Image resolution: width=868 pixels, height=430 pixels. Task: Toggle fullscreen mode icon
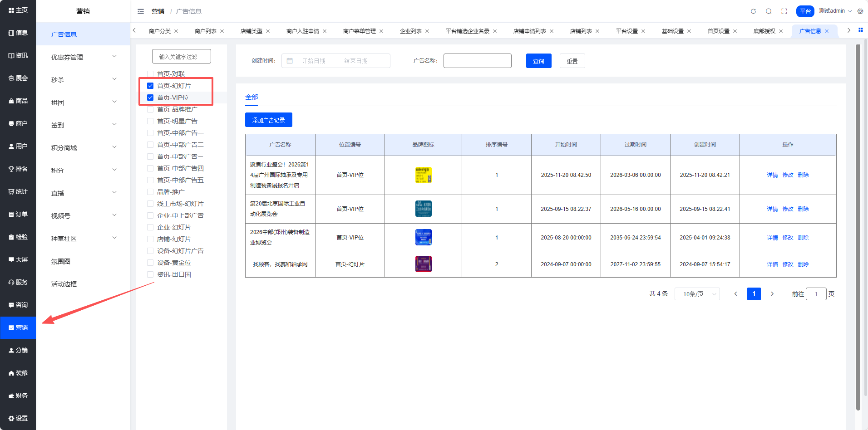[x=784, y=11]
